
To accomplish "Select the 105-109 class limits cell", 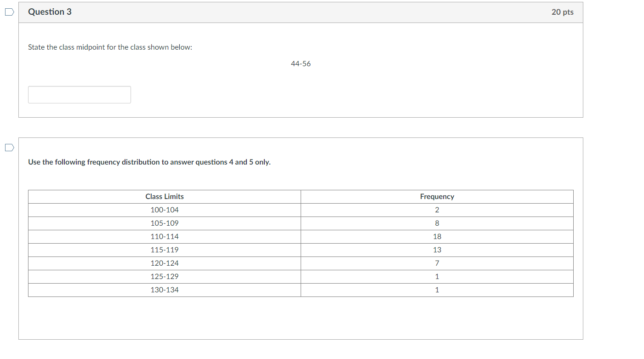I will 164,223.
